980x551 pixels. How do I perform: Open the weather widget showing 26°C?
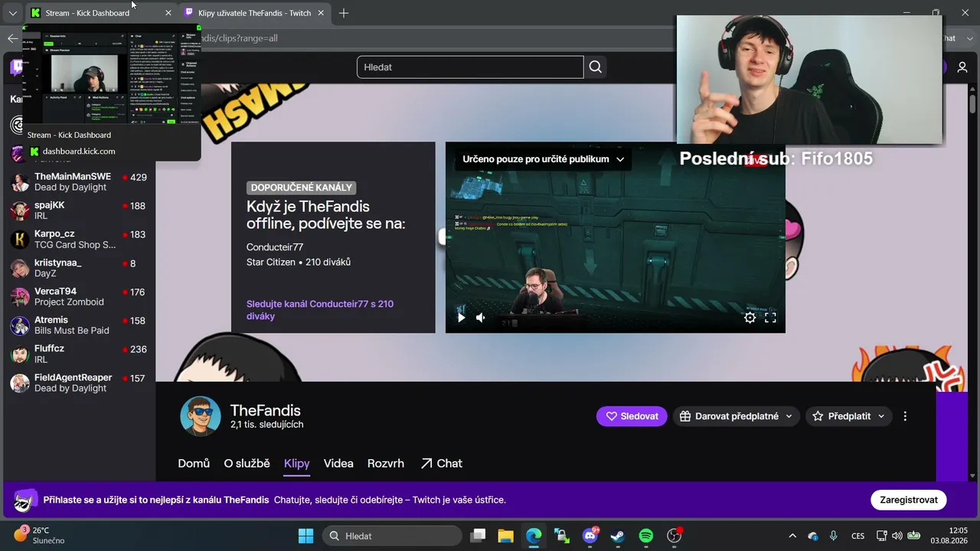click(39, 535)
